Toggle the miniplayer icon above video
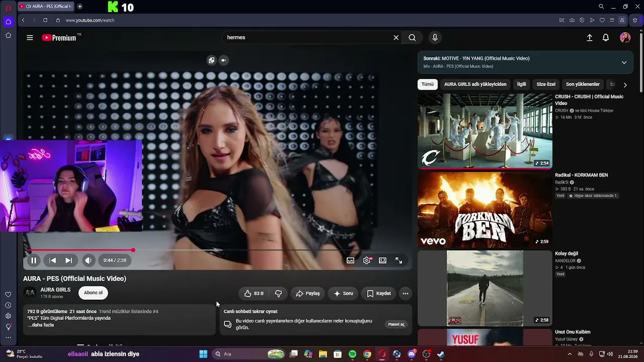 [x=212, y=60]
